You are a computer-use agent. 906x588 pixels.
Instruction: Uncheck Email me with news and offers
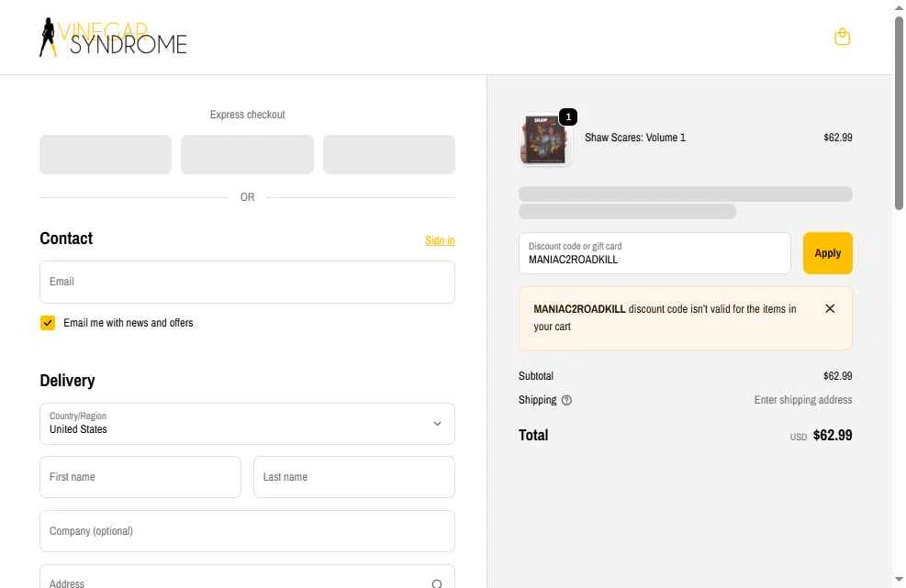48,323
